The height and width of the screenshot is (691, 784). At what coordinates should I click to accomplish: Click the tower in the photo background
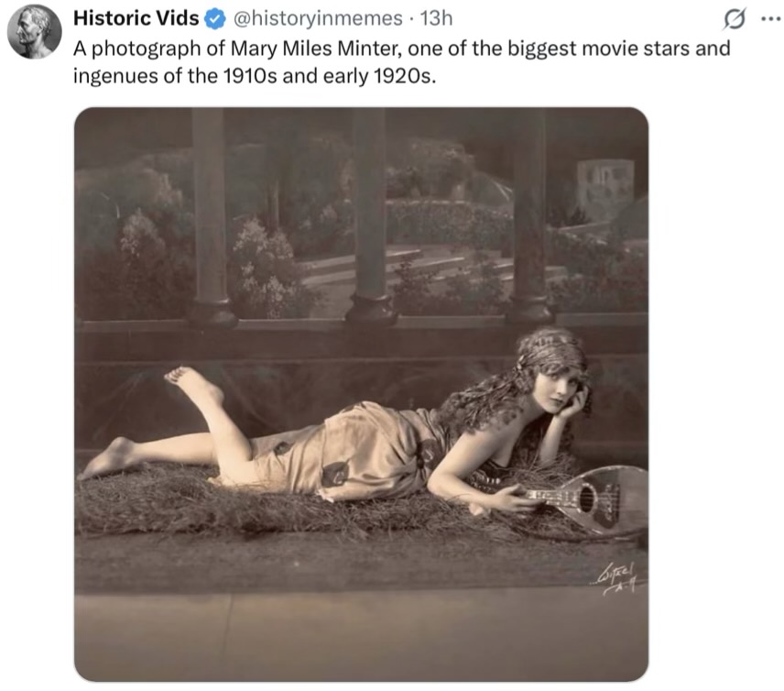pos(604,190)
